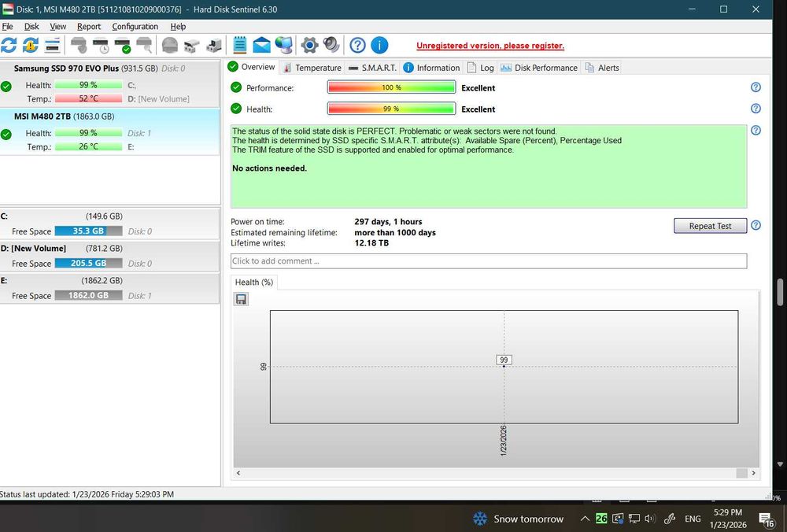Click the graph's left scroll arrow
This screenshot has width=787, height=532.
tap(238, 473)
